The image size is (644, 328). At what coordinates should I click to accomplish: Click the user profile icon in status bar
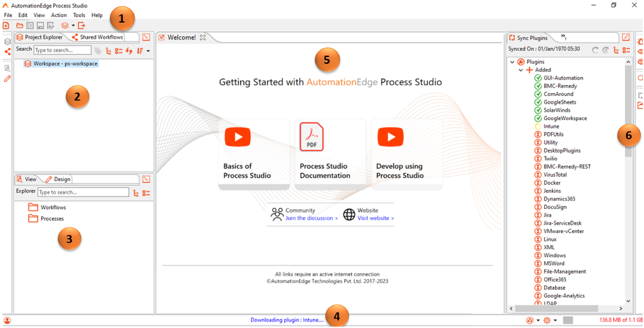click(8, 320)
